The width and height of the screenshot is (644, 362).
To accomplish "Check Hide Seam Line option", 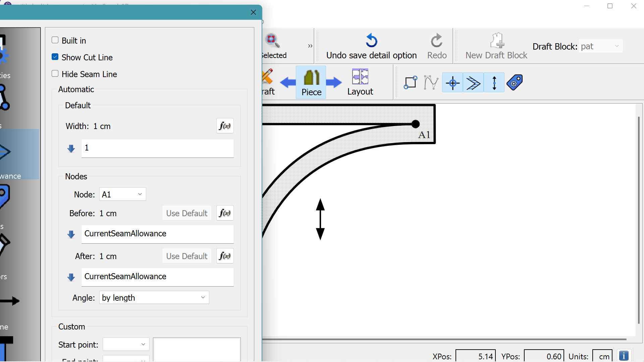I will pyautogui.click(x=55, y=74).
